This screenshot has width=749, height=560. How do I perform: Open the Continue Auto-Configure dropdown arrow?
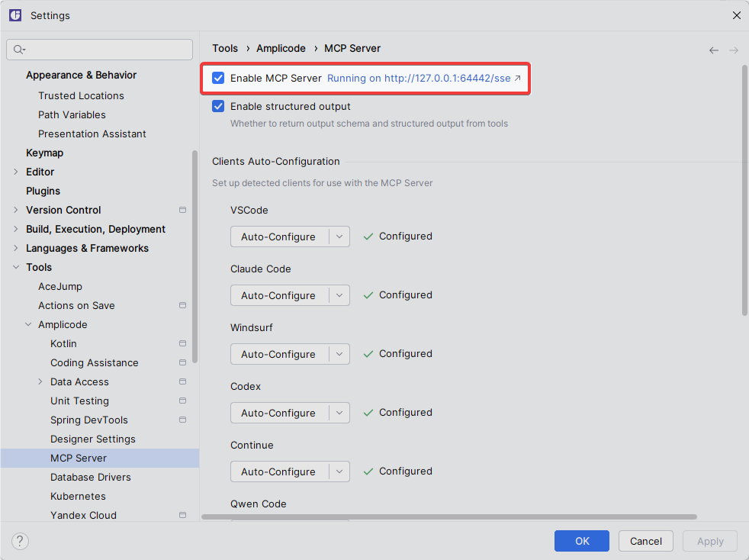[339, 471]
